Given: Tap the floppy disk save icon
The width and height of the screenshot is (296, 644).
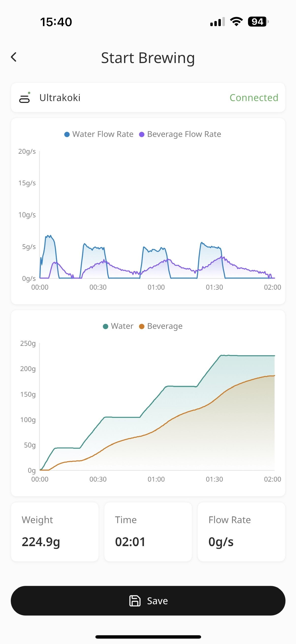Looking at the screenshot, I should pos(135,601).
